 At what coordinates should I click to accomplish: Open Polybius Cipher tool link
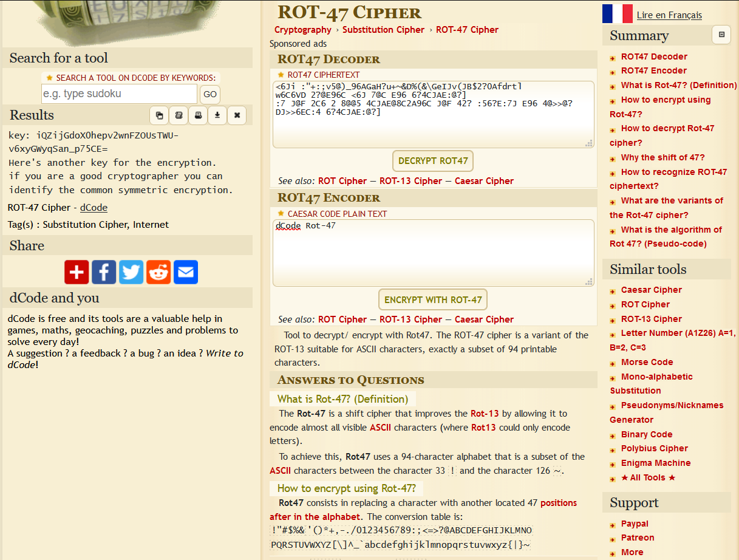click(655, 448)
